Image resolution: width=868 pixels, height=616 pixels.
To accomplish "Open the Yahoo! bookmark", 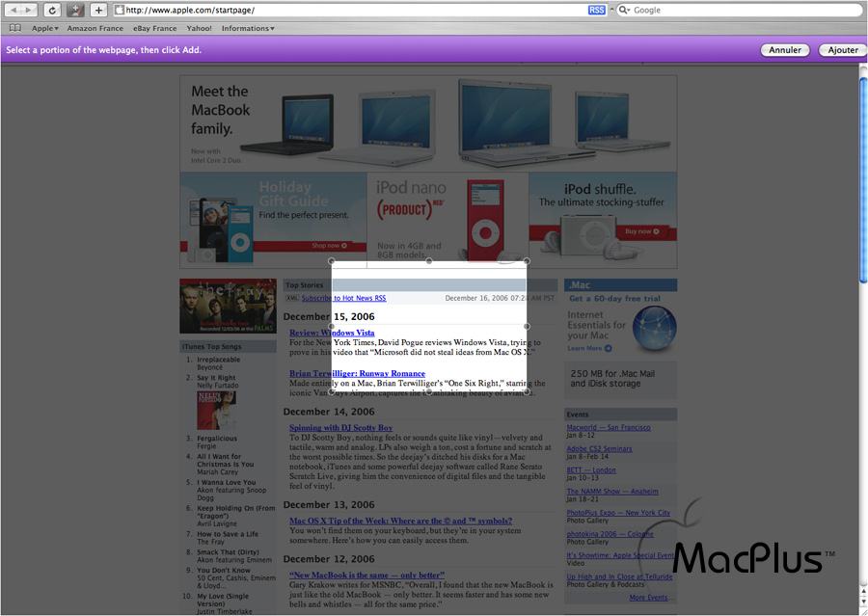I will click(x=200, y=28).
